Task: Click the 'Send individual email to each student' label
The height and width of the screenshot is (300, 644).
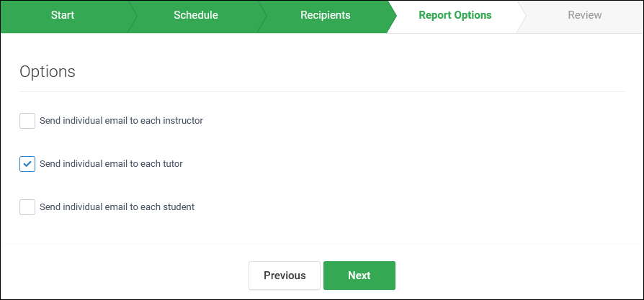Action: pos(117,207)
